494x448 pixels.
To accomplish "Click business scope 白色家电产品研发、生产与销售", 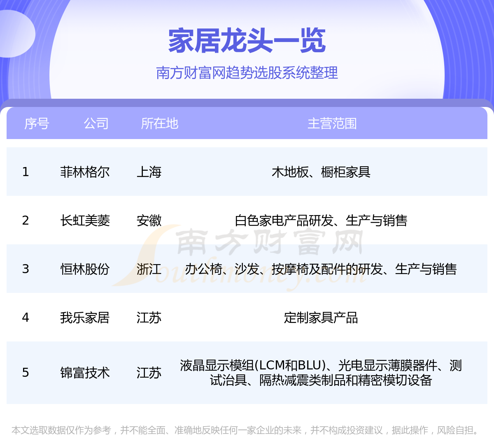I will pyautogui.click(x=321, y=220).
